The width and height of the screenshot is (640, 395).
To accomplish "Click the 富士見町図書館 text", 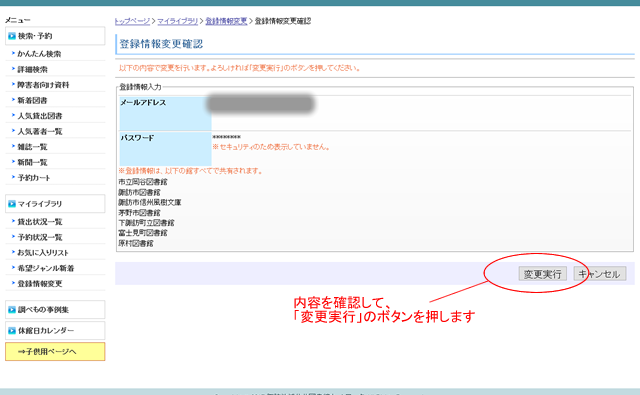I will pyautogui.click(x=143, y=233).
